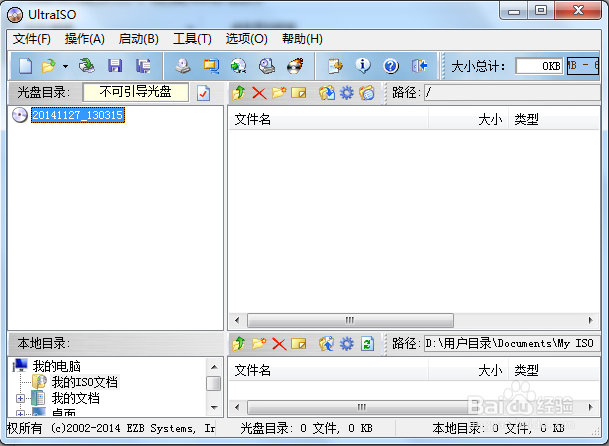This screenshot has height=446, width=609.
Task: Click the 本地目录: 0 文件, 0 KB status text
Action: [x=499, y=428]
